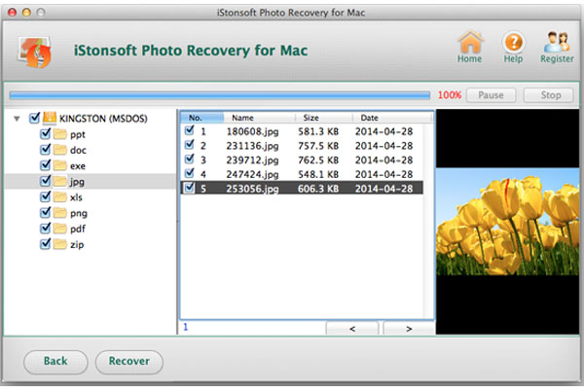Click the Back button

(55, 362)
